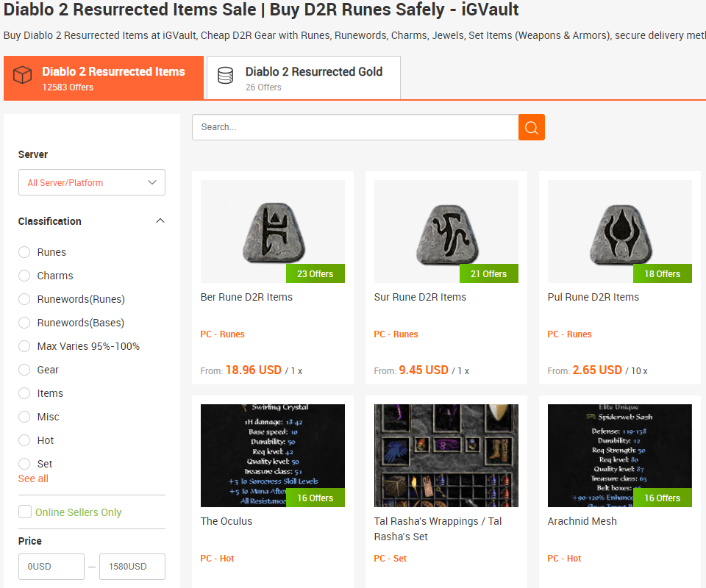Click the 9.45 USD price
This screenshot has width=706, height=588.
[x=424, y=370]
